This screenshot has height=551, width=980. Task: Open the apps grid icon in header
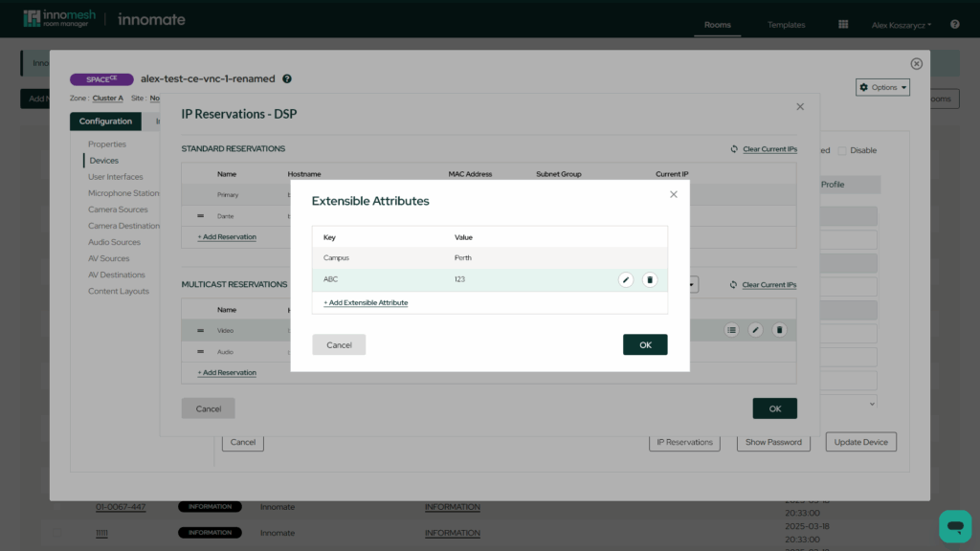(x=843, y=24)
